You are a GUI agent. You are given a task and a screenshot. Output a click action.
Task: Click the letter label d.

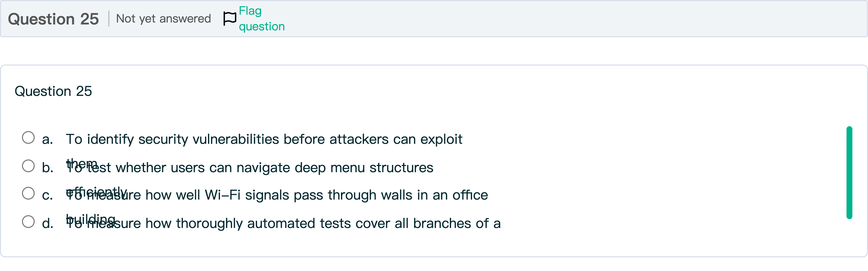coord(48,223)
